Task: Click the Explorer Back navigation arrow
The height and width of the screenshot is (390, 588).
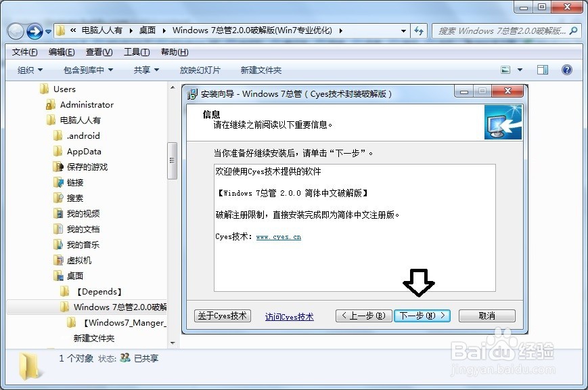Action: (x=16, y=31)
